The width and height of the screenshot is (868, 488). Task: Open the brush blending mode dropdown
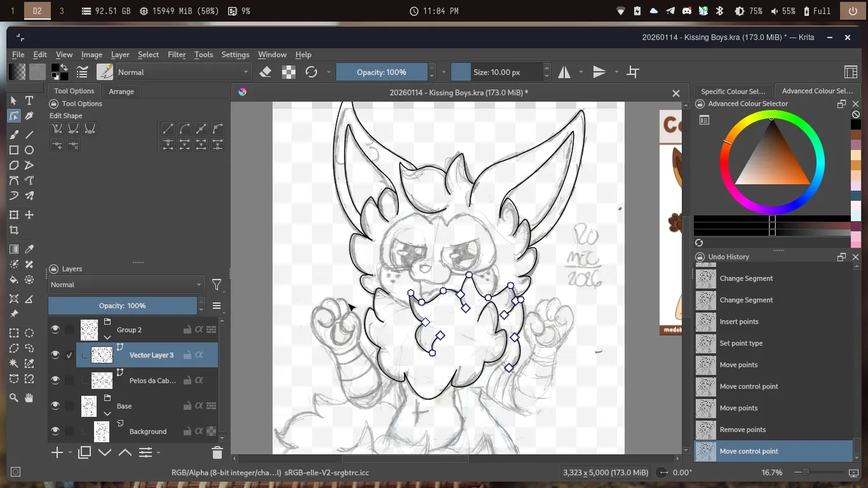[x=183, y=72]
